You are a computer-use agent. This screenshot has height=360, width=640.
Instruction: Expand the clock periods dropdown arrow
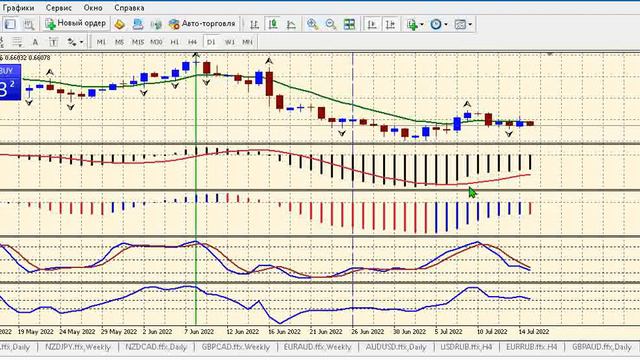click(446, 24)
